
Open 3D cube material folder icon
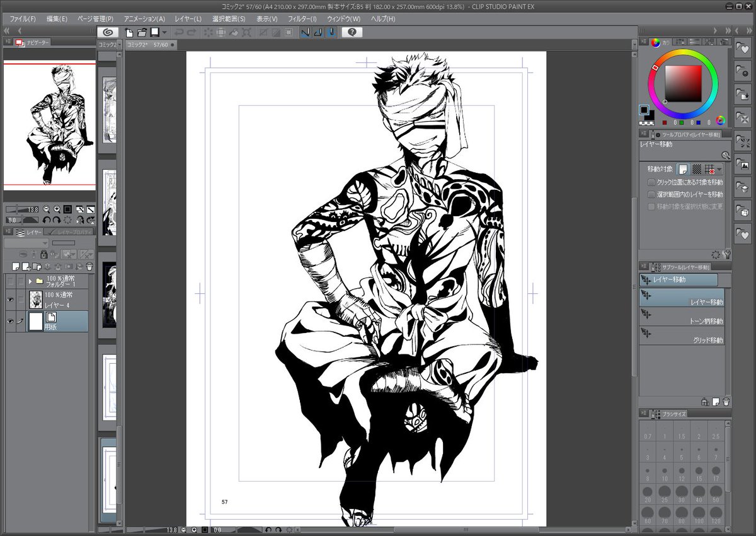point(744,211)
